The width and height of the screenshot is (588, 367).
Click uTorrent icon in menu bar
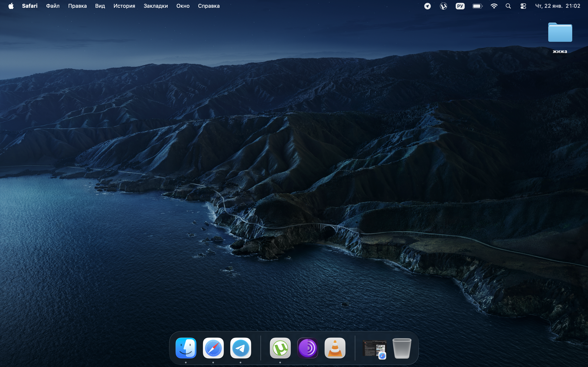[x=443, y=6]
